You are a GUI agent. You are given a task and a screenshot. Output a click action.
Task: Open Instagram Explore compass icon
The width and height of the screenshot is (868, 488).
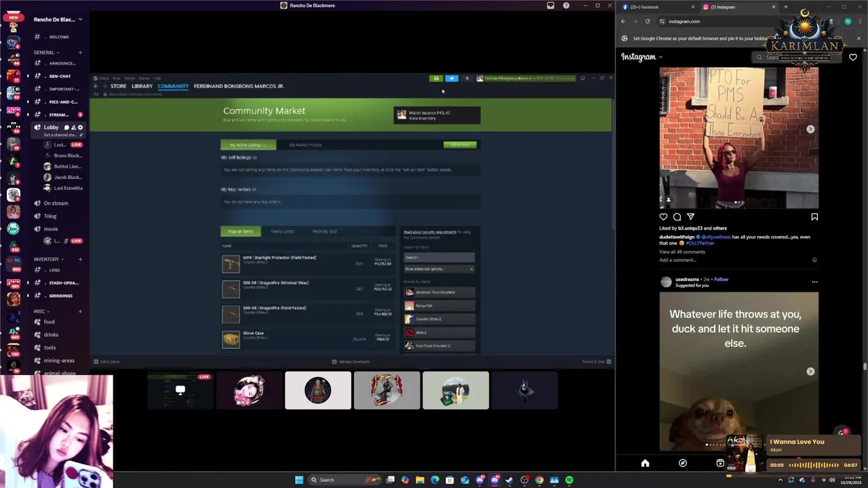(683, 463)
